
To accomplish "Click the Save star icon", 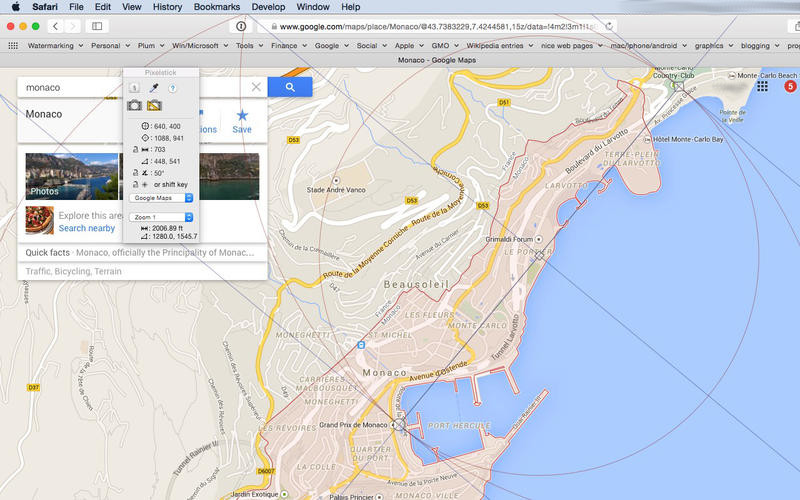I will click(242, 115).
